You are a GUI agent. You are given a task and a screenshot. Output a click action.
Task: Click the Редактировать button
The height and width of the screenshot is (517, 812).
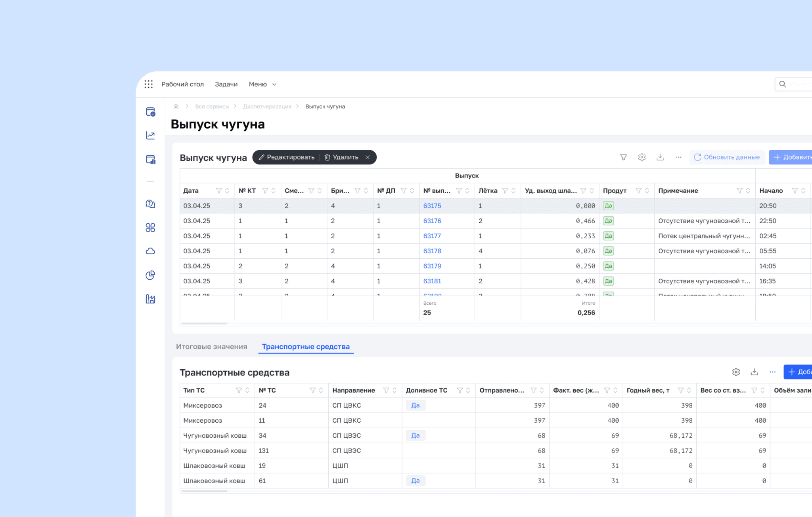286,157
